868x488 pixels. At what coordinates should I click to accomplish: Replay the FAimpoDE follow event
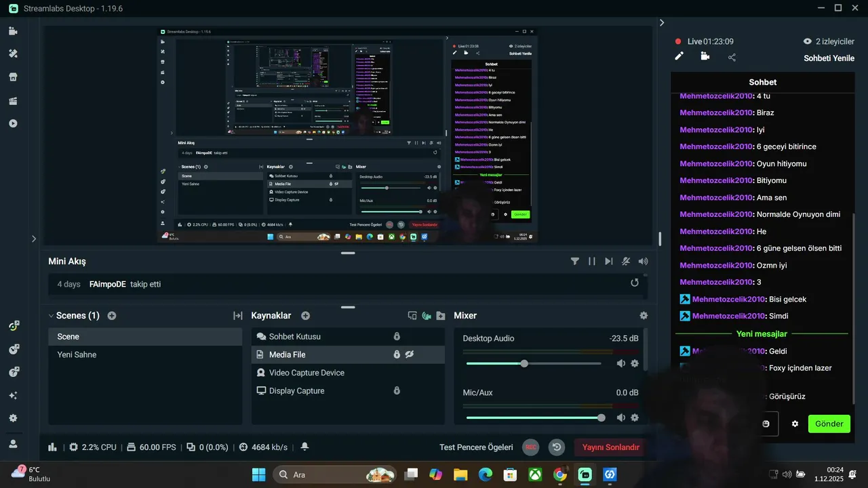635,283
